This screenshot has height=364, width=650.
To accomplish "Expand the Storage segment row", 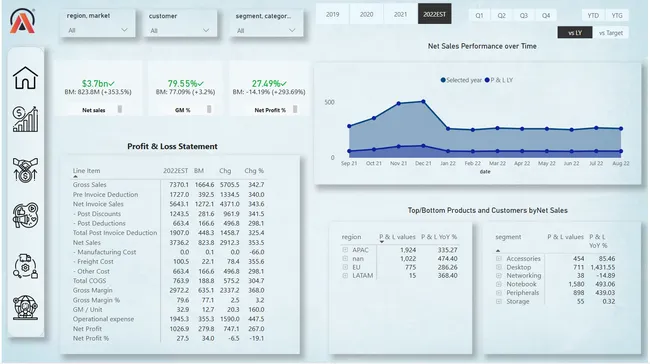I will tap(499, 301).
